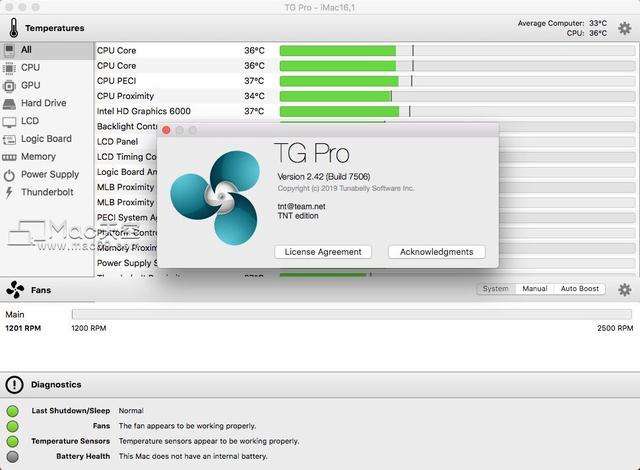The image size is (640, 470).
Task: Select the LCD Panel row
Action: [118, 142]
